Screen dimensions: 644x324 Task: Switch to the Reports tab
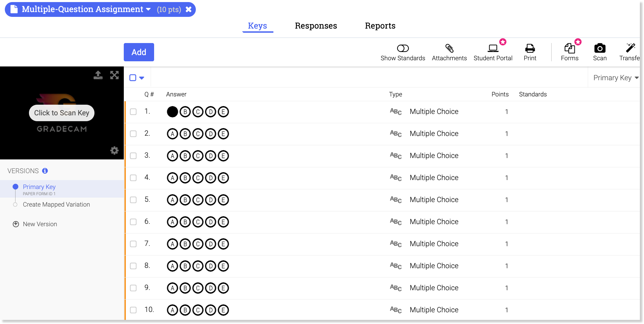[380, 26]
